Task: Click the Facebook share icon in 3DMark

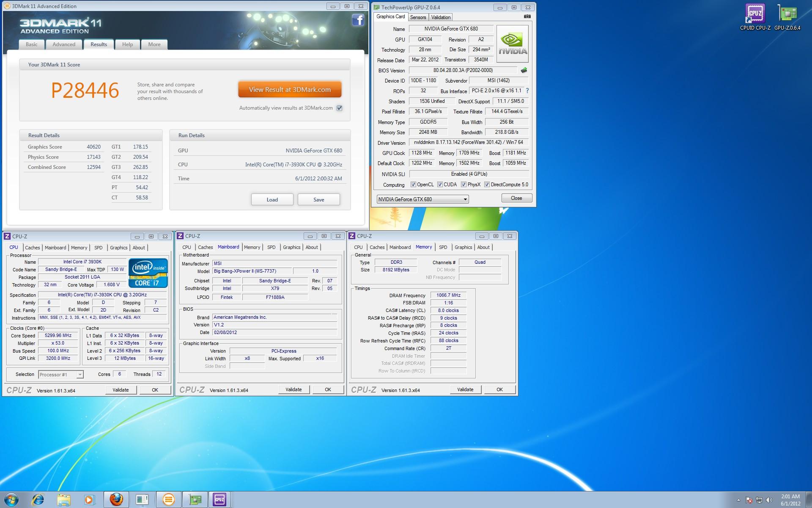Action: point(358,20)
